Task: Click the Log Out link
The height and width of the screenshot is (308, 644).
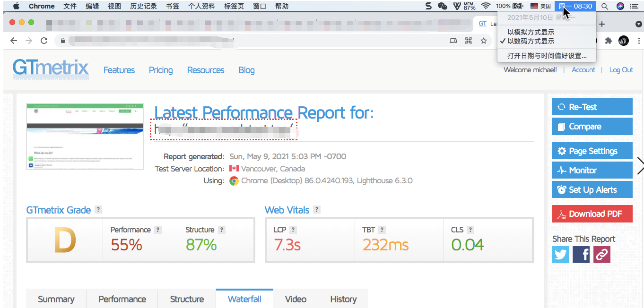Action: click(621, 70)
